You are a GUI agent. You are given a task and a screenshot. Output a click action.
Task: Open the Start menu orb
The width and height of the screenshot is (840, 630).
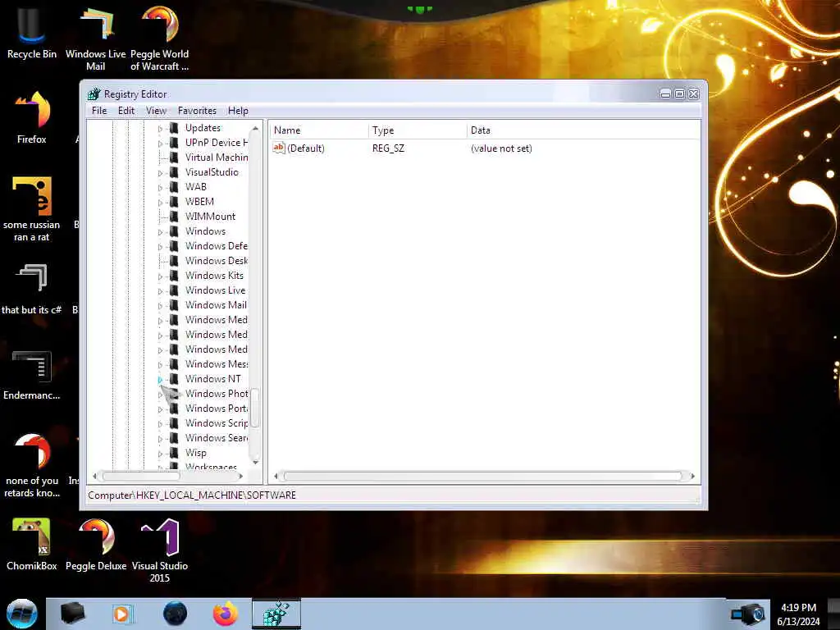(22, 614)
